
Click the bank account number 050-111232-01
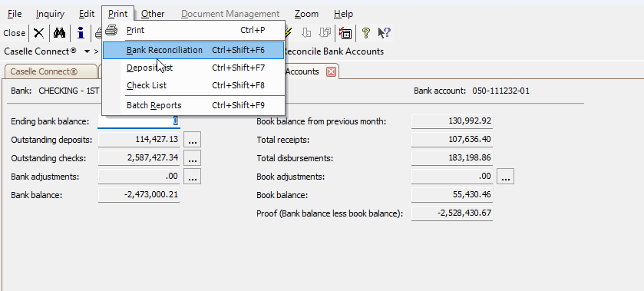(500, 91)
